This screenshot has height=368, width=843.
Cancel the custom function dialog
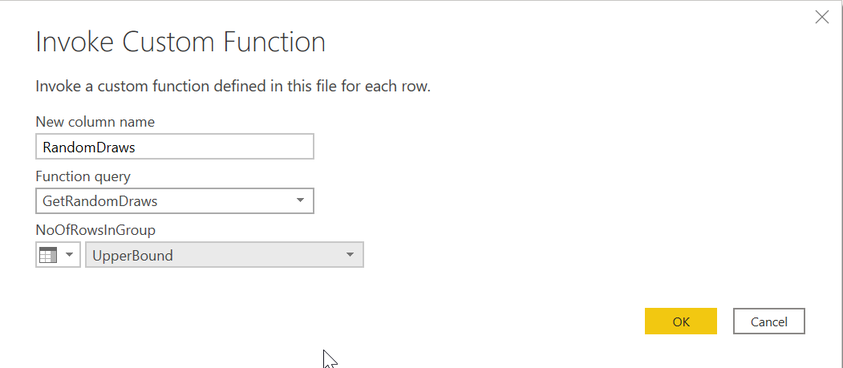769,321
